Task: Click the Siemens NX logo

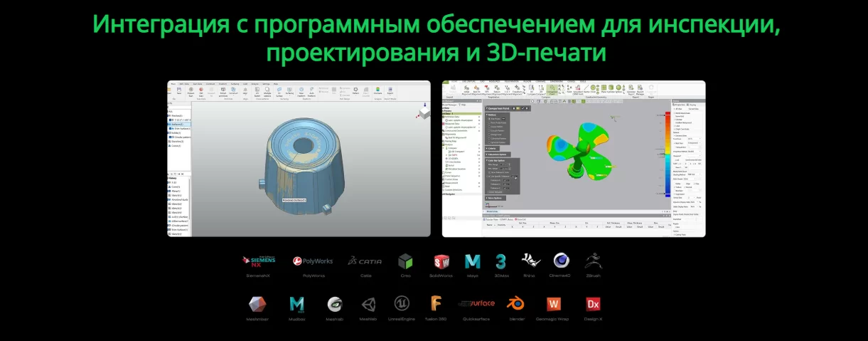Action: (x=258, y=261)
